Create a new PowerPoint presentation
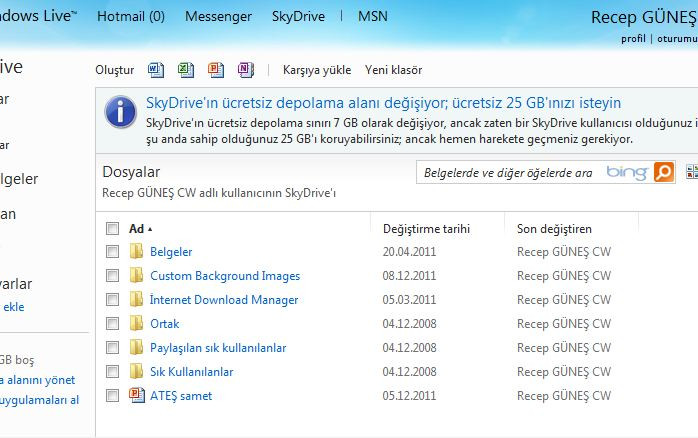 (x=216, y=70)
